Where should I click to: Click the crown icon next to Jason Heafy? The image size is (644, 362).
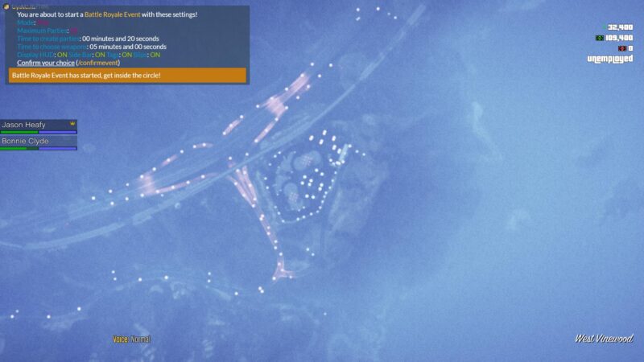pos(72,125)
